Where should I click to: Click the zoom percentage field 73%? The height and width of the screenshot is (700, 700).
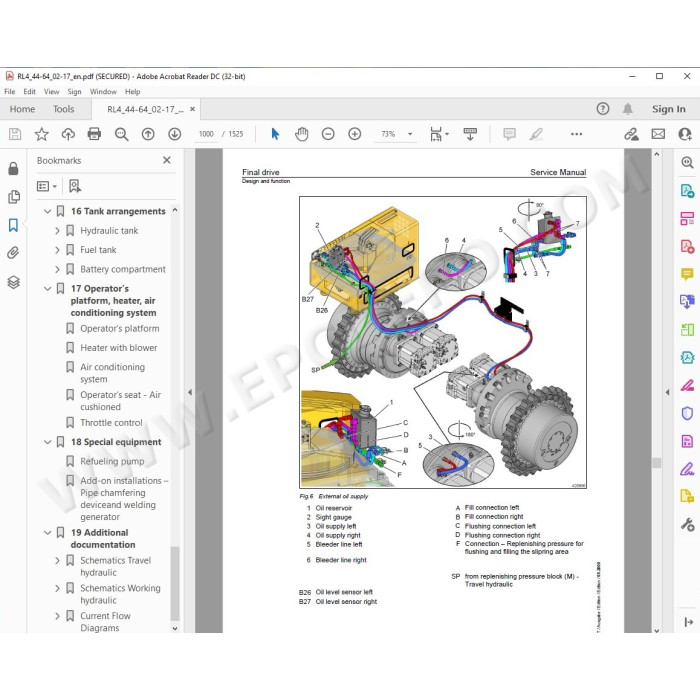tap(388, 134)
